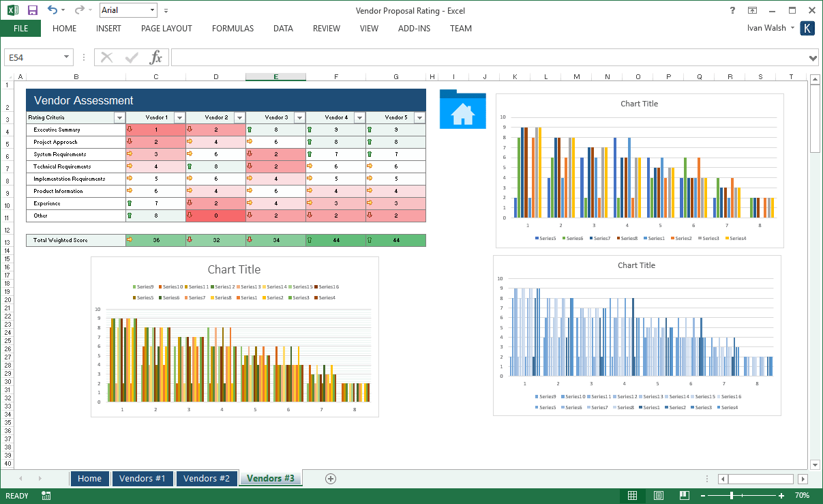
Task: Switch to Page Layout view in status bar
Action: tap(659, 496)
